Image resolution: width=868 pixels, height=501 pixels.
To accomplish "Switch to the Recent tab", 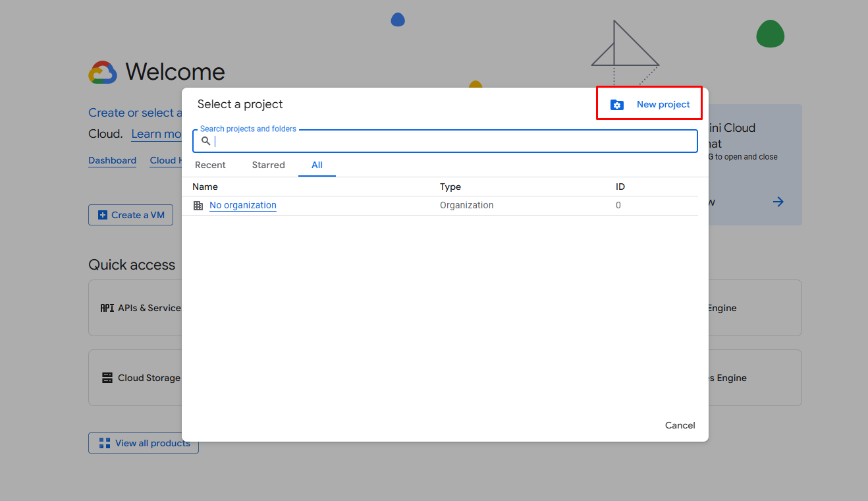I will (210, 165).
